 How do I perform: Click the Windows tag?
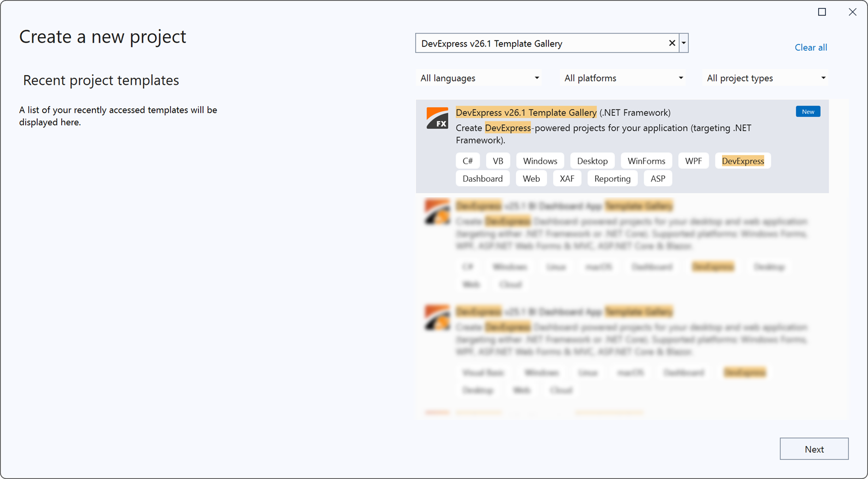(540, 161)
